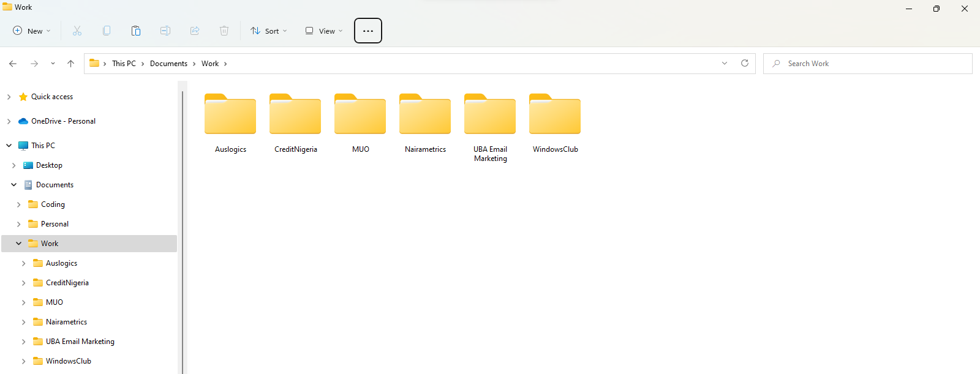Viewport: 980px width, 374px height.
Task: Collapse the Documents tree node
Action: tap(13, 185)
